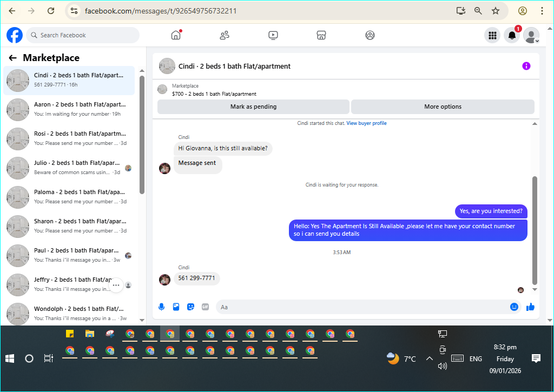Select Cindi conversation in the list

pyautogui.click(x=69, y=81)
